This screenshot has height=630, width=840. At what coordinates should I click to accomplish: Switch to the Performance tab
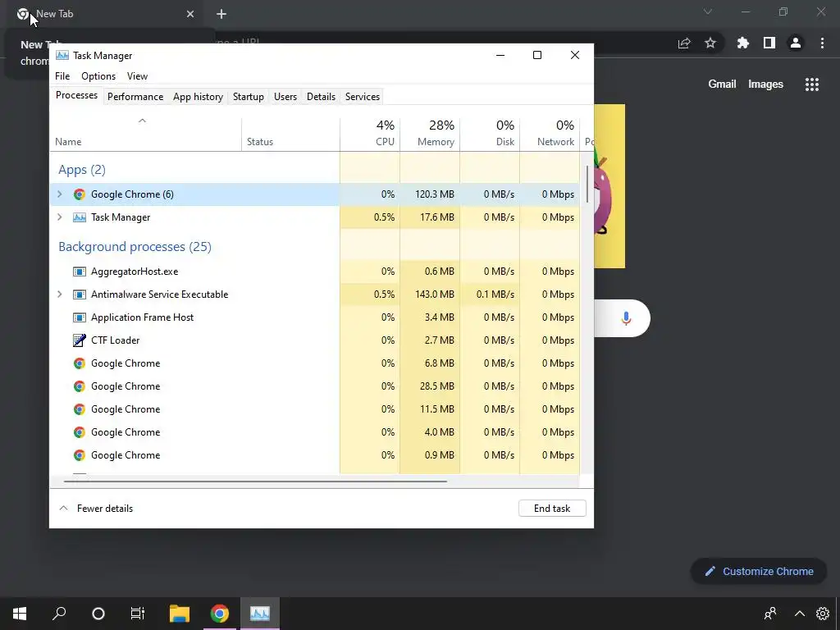[135, 97]
